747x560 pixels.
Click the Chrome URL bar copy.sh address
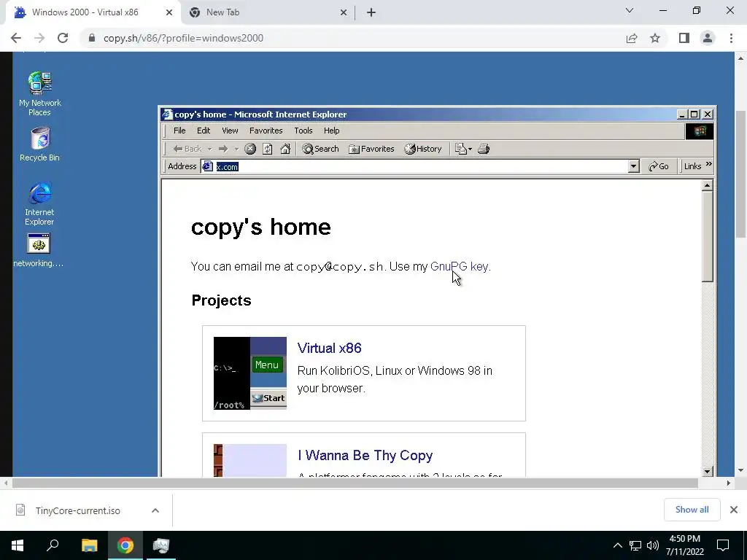pyautogui.click(x=183, y=38)
